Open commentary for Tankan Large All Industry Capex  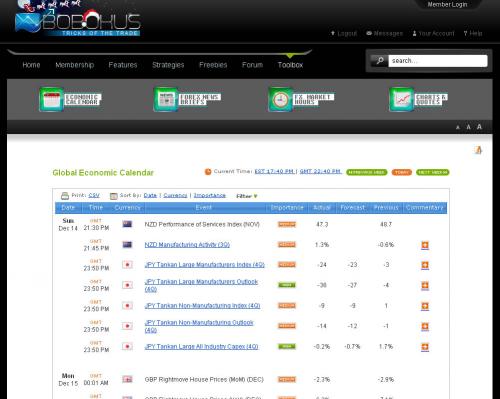point(425,347)
